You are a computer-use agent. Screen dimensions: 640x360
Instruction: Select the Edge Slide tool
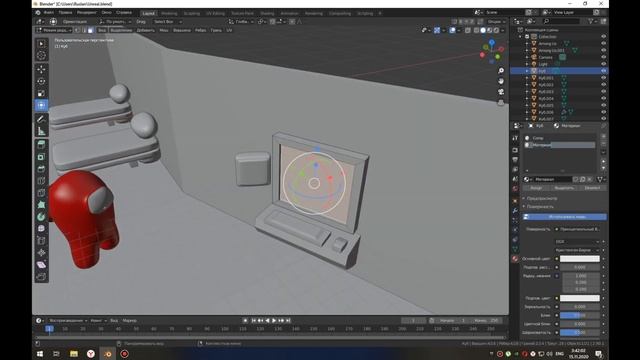(x=41, y=241)
